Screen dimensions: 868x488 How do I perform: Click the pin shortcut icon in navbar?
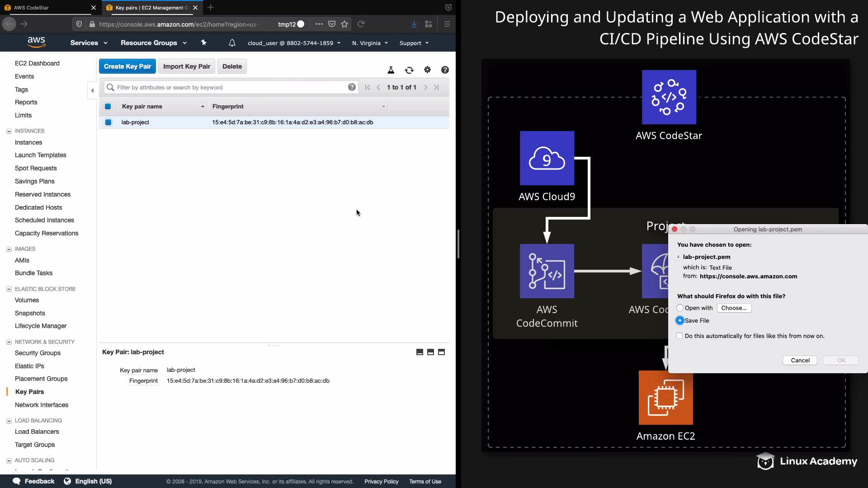(x=203, y=42)
